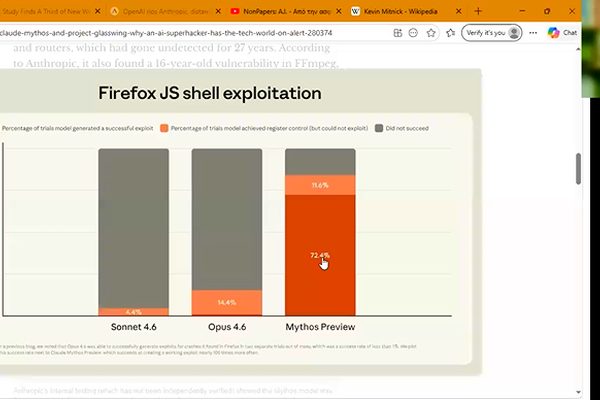Click the profile avatar icon

(514, 33)
